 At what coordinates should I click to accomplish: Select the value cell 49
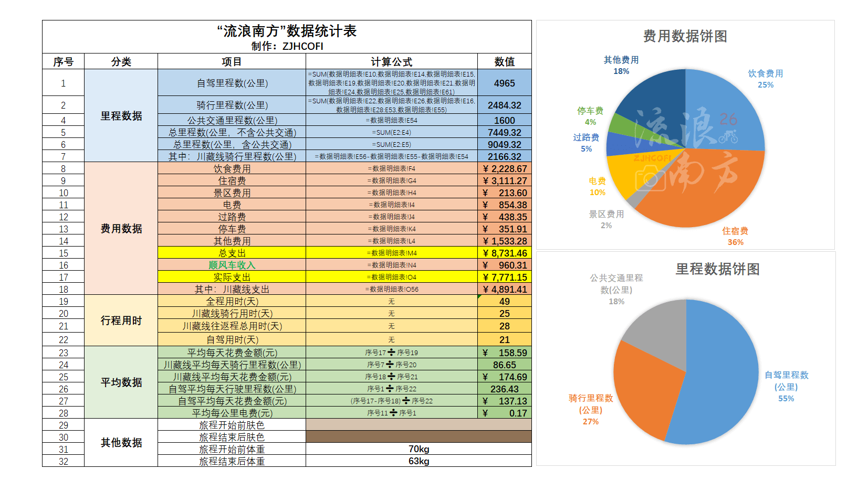(505, 301)
